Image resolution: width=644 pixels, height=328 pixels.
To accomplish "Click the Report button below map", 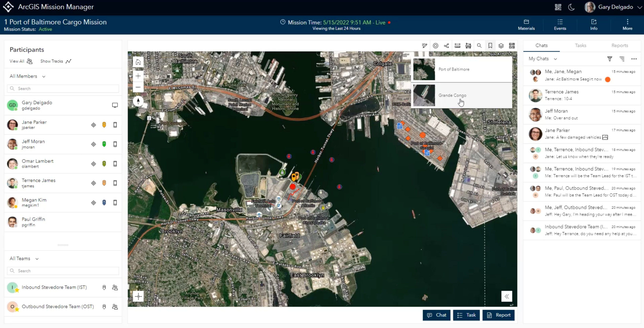I will coord(498,315).
